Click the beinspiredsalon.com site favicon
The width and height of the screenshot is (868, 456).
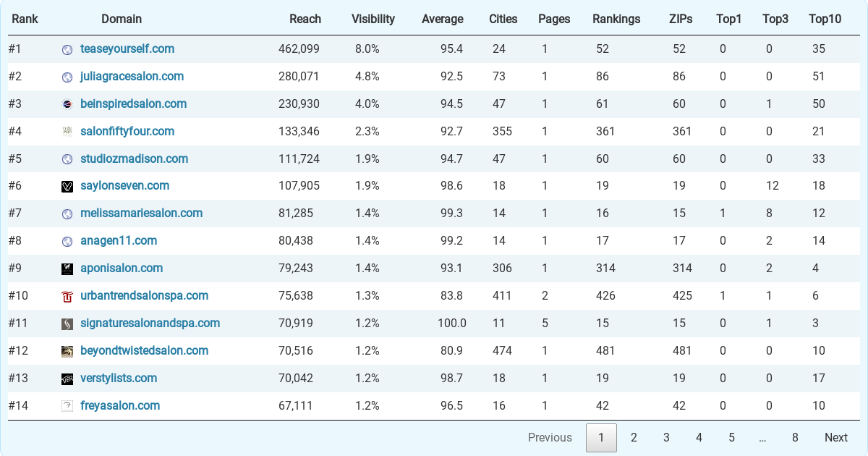[x=67, y=104]
